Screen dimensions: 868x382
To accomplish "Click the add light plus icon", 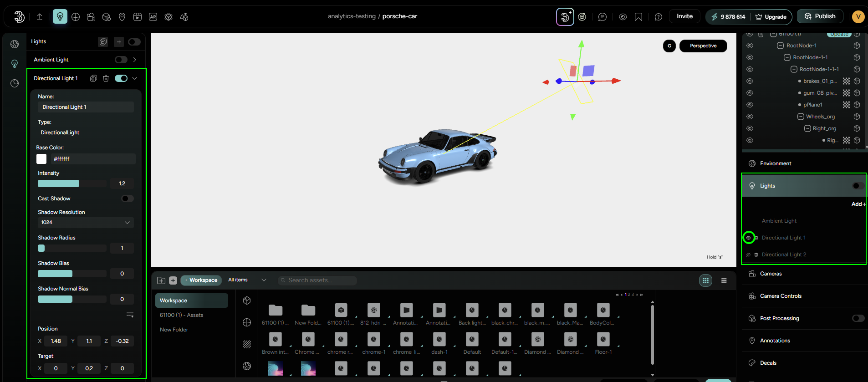I will pyautogui.click(x=119, y=42).
